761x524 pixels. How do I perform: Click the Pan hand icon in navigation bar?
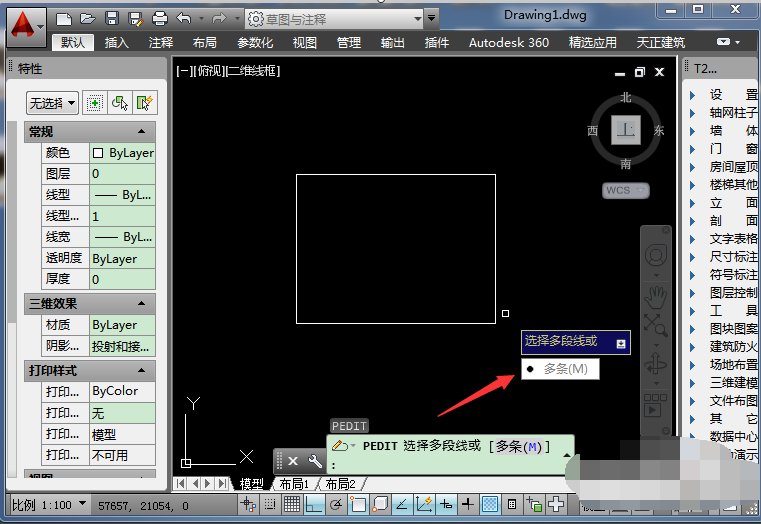(x=655, y=296)
